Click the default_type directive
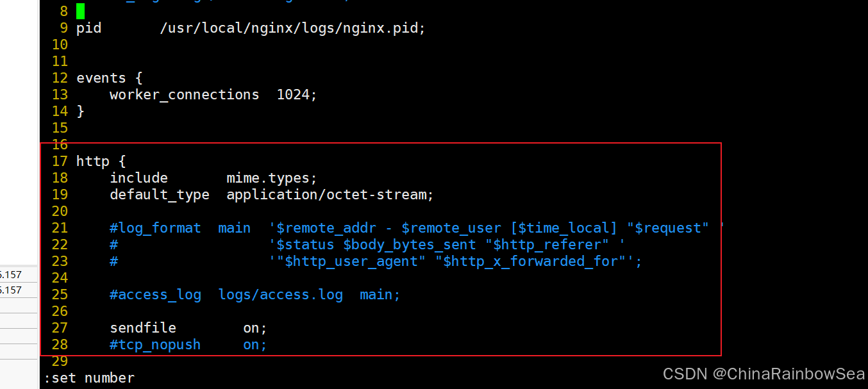The image size is (868, 389). tap(160, 195)
